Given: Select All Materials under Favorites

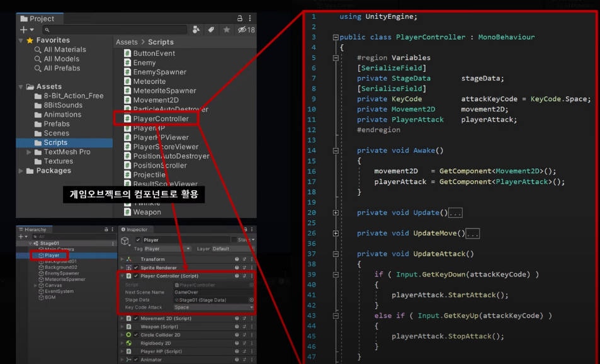Looking at the screenshot, I should (x=64, y=49).
